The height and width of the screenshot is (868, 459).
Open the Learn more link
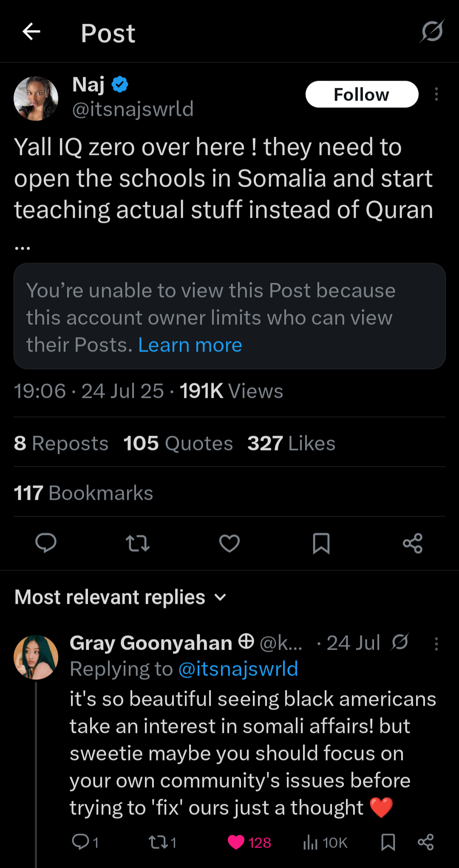click(x=190, y=344)
